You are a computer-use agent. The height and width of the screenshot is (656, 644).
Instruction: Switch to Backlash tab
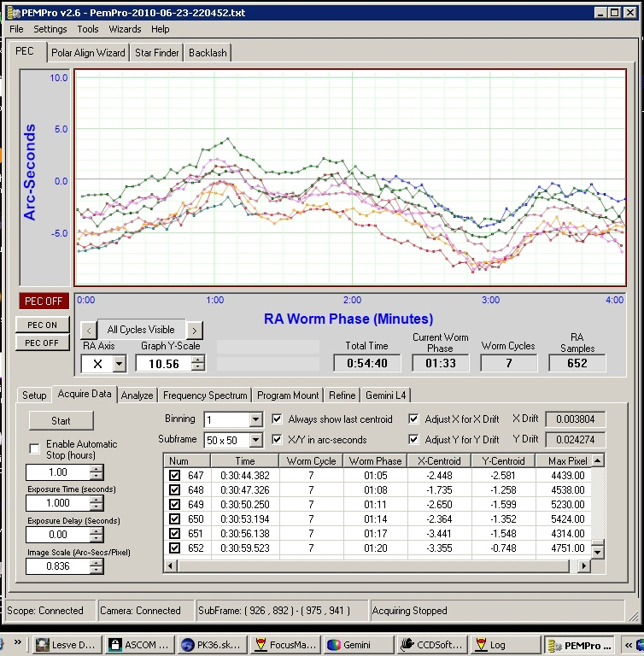(208, 53)
